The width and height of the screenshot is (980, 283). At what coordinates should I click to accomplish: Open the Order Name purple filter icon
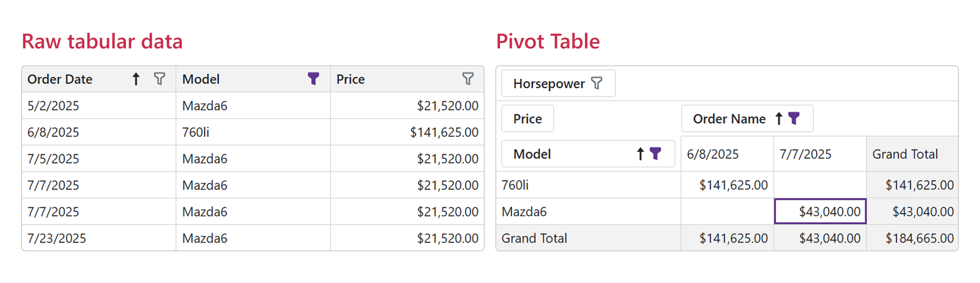[x=794, y=118]
